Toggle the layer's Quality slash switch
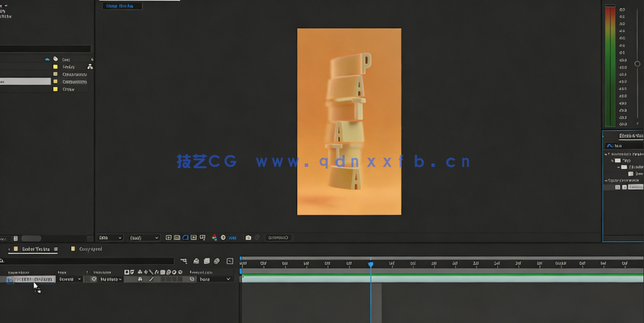 (x=152, y=279)
